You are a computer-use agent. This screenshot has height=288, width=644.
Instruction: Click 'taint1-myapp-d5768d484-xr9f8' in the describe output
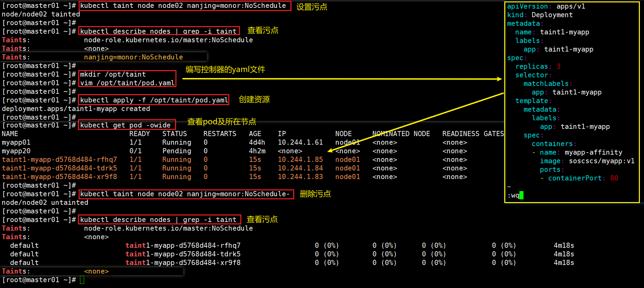click(183, 263)
